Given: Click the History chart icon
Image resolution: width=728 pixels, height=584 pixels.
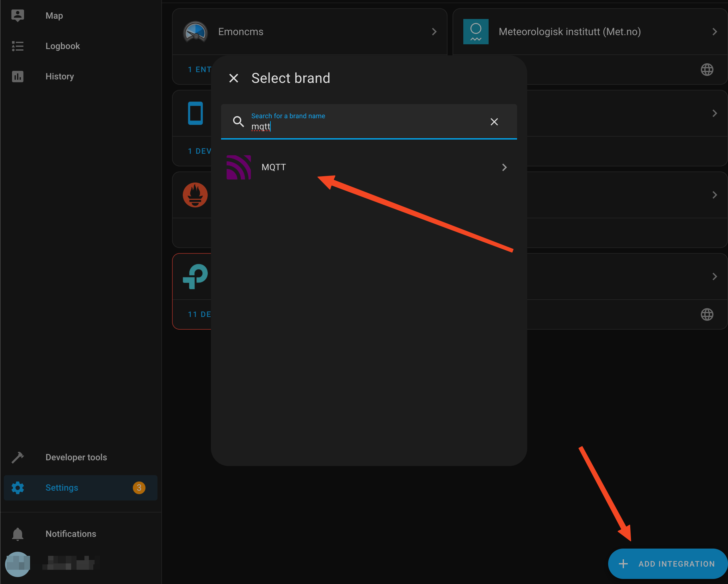Looking at the screenshot, I should tap(18, 76).
